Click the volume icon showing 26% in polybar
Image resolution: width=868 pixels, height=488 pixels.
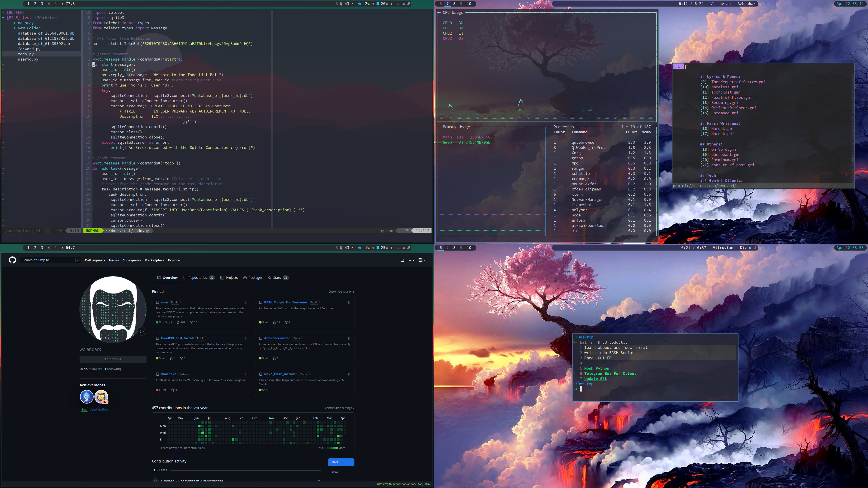click(378, 4)
